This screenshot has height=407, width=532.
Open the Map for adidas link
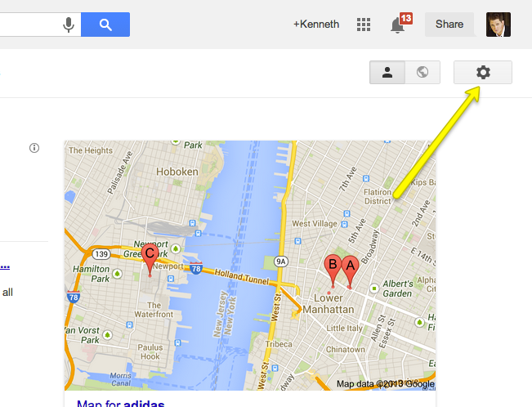click(120, 404)
